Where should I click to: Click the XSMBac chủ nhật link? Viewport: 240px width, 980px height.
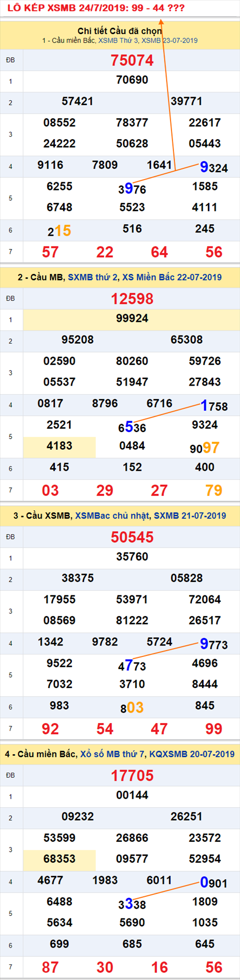coord(113,515)
